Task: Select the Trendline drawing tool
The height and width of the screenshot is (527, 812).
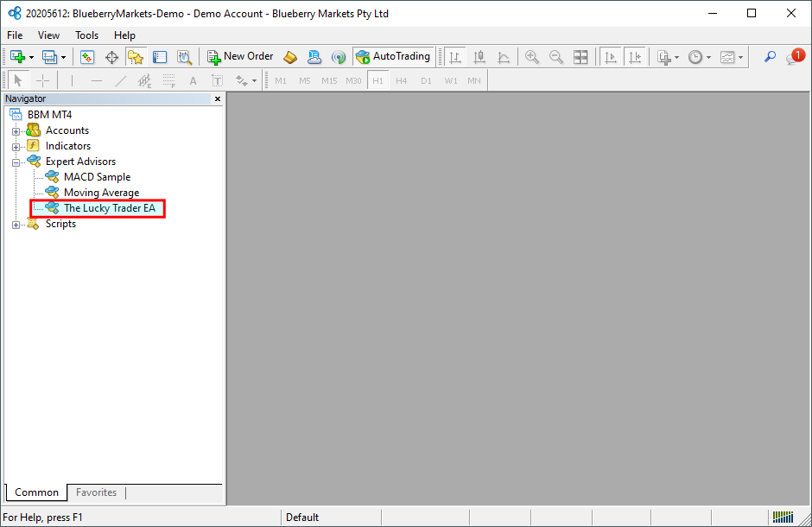Action: pos(121,80)
